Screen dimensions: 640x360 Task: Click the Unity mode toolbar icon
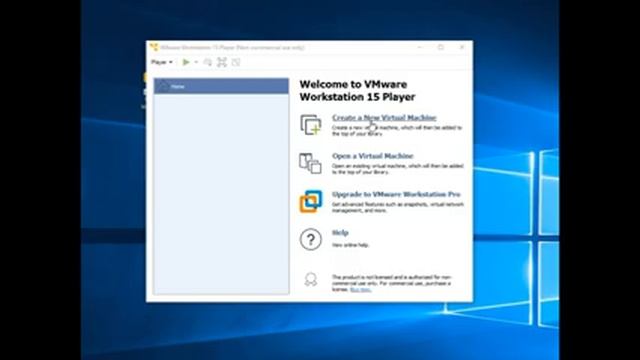tap(236, 62)
